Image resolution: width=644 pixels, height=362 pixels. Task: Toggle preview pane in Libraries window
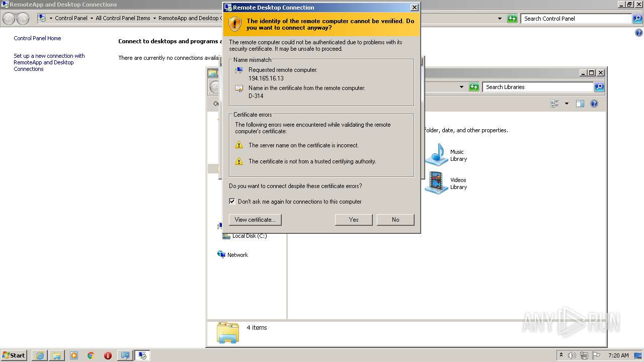[x=580, y=104]
